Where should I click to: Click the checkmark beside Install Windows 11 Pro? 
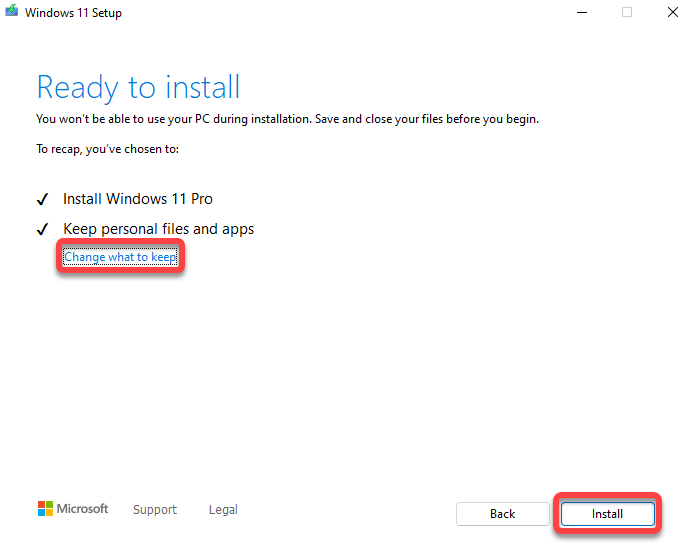[x=42, y=200]
